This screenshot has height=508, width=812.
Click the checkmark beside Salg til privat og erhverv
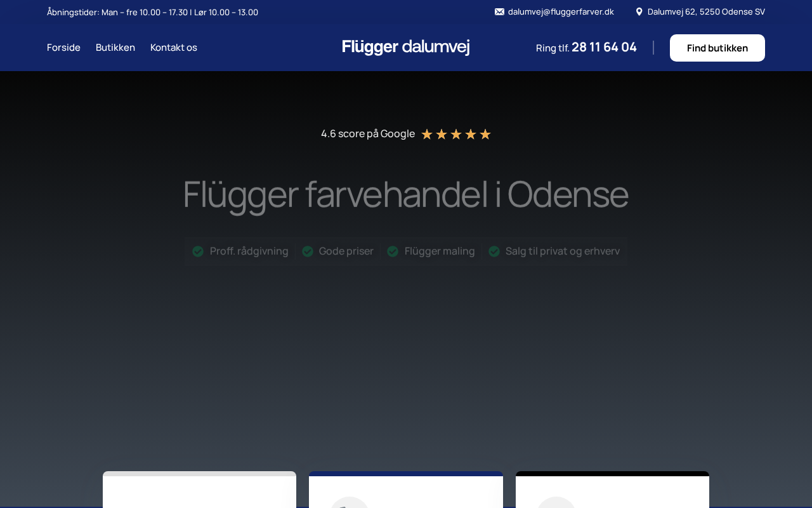(494, 251)
